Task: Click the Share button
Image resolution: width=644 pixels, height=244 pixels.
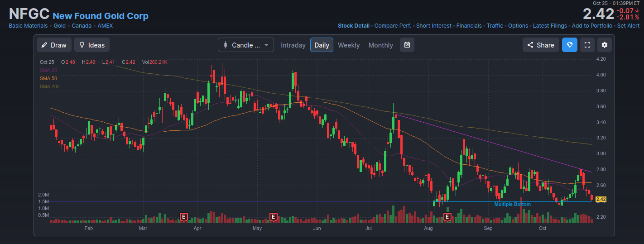Action: click(541, 45)
